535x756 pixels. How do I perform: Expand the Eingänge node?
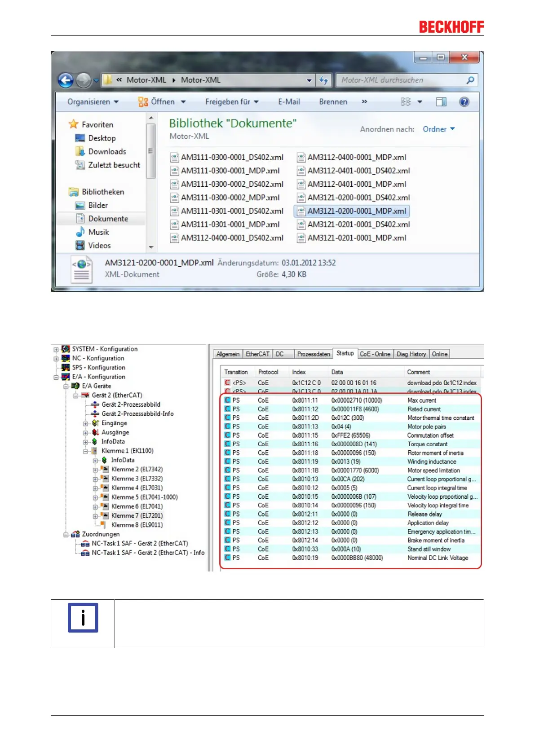85,423
